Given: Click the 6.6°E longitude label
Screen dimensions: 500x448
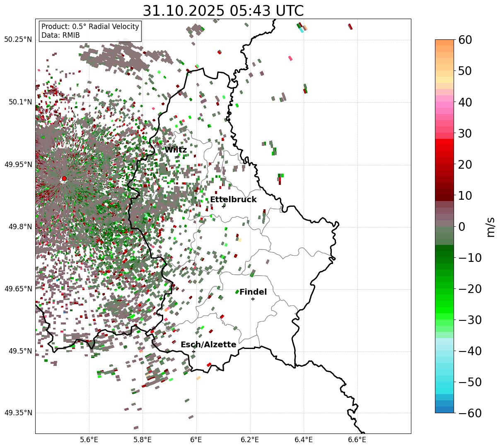Looking at the screenshot, I should pyautogui.click(x=357, y=440).
